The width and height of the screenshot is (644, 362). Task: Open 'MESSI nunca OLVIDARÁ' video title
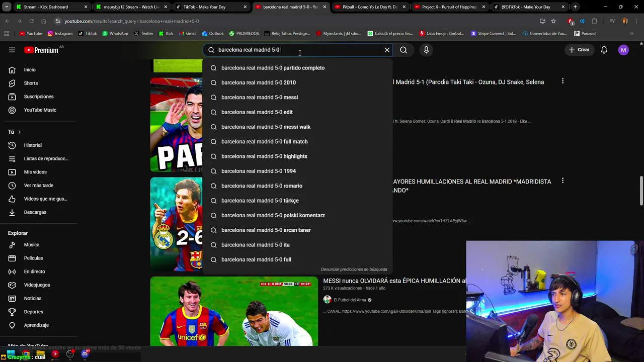pos(394,281)
